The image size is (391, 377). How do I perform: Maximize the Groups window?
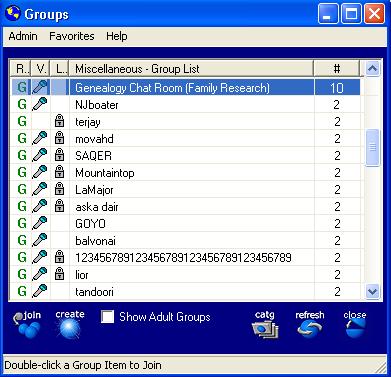coord(351,14)
